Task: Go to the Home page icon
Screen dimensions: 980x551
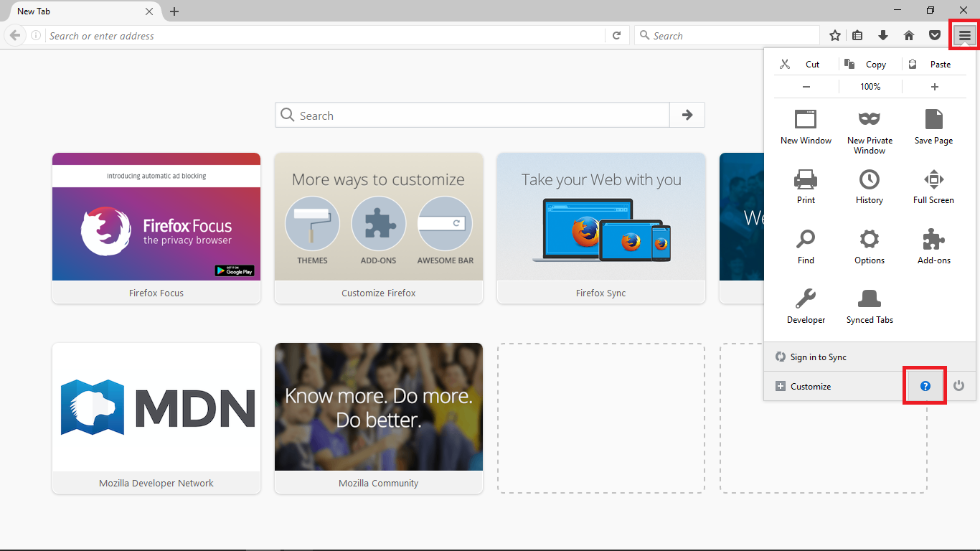Action: (x=909, y=35)
